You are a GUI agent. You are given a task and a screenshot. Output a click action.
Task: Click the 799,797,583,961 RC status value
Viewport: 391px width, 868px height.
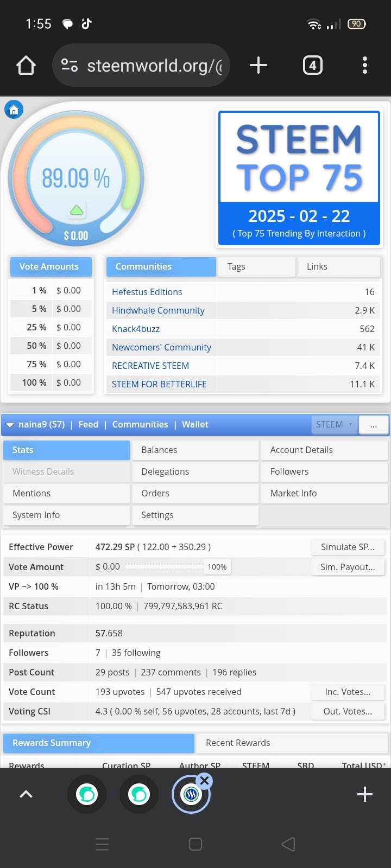tap(183, 606)
